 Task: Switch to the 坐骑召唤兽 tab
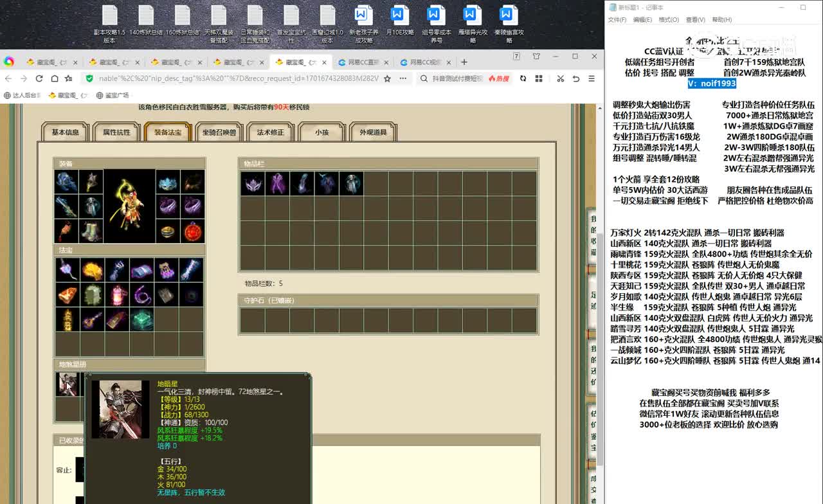coord(219,132)
